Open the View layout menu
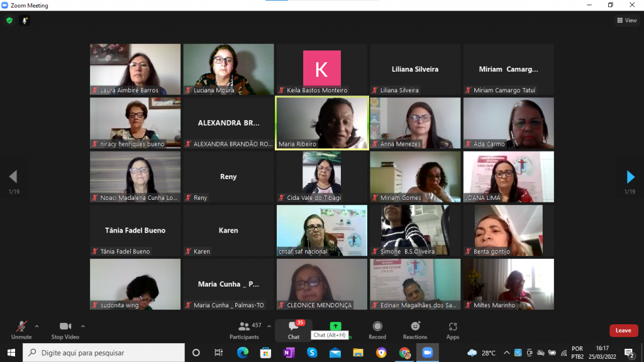The height and width of the screenshot is (362, 644). pyautogui.click(x=626, y=21)
